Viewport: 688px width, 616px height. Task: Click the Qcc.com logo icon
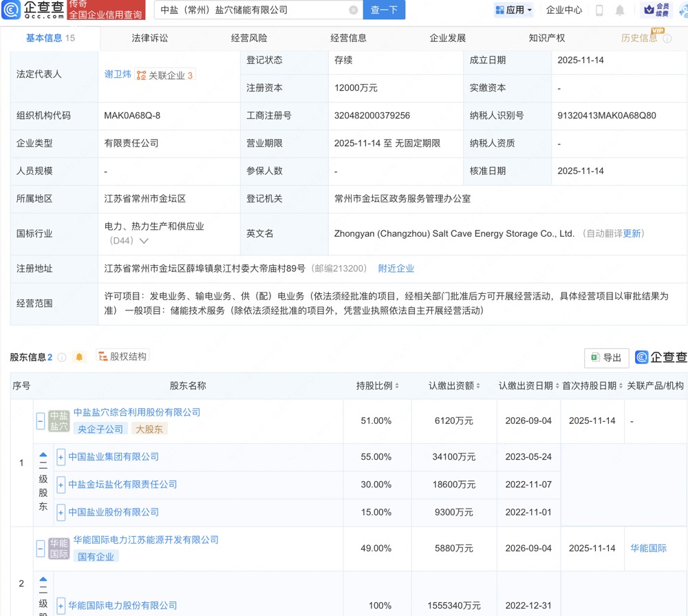tap(12, 10)
